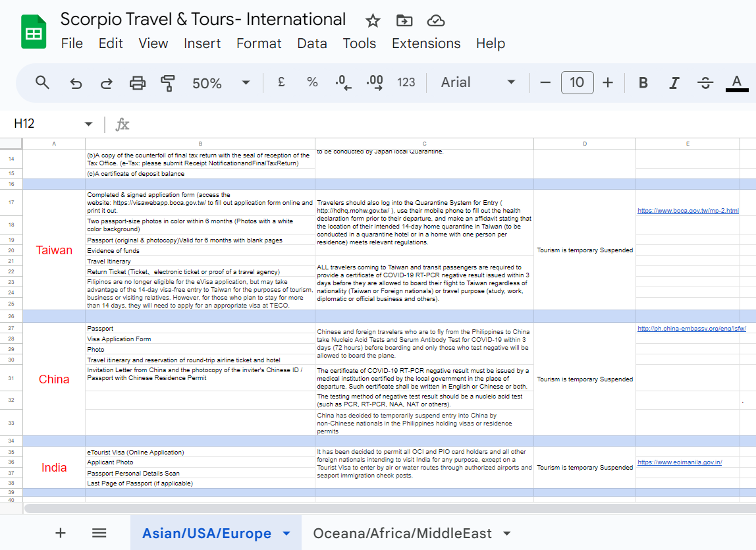
Task: Select column A header
Action: click(x=54, y=144)
